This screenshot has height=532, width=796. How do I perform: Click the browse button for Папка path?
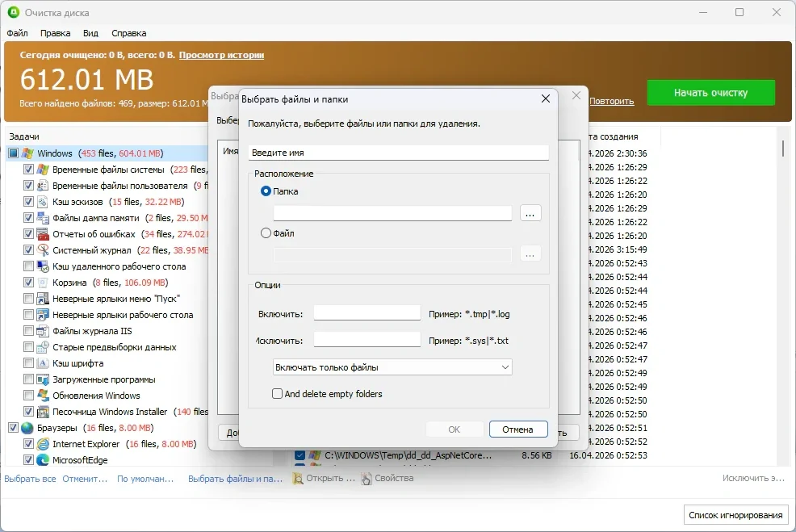[530, 213]
